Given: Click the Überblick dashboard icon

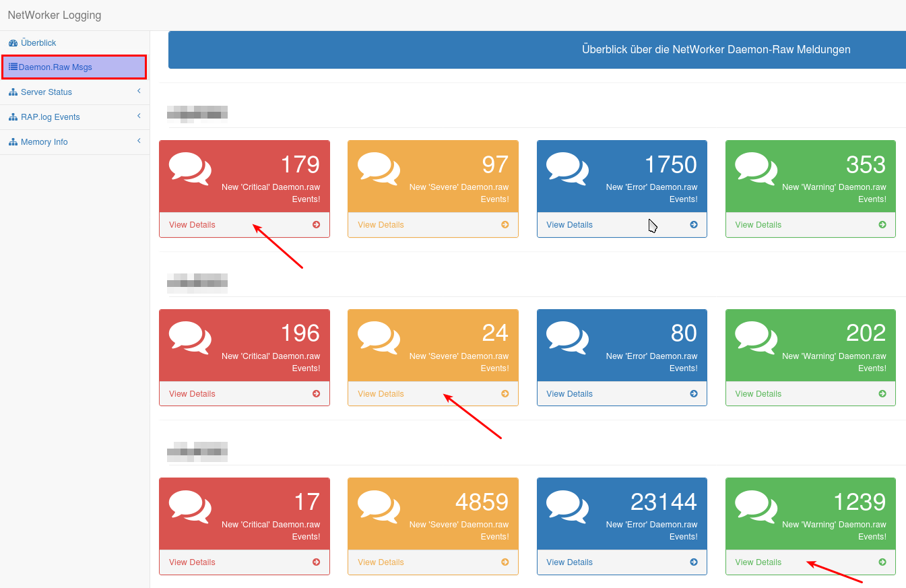Looking at the screenshot, I should coord(13,42).
